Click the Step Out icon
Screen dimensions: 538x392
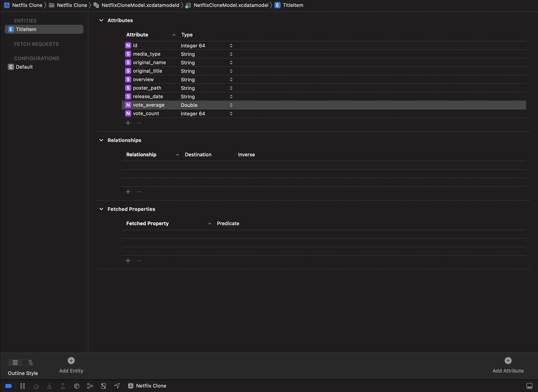(63, 386)
